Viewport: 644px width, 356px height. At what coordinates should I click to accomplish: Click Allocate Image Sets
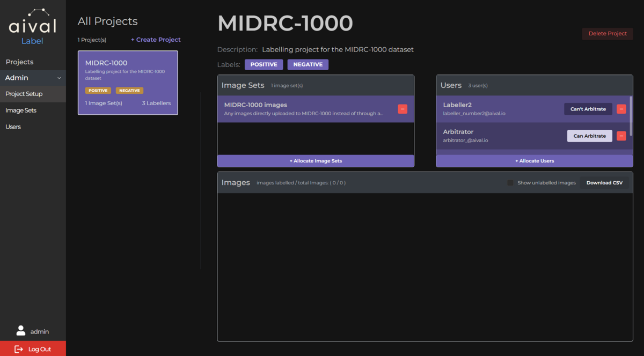pyautogui.click(x=316, y=160)
